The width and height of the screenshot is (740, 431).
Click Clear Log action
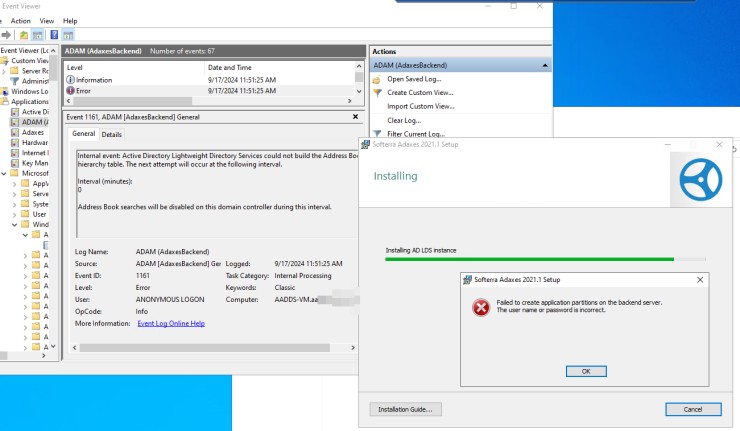404,120
